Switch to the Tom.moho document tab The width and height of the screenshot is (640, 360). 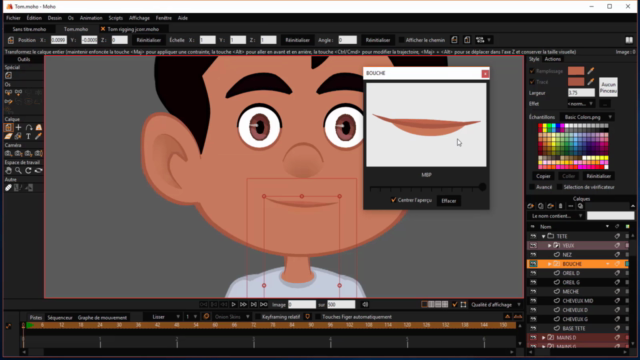tap(76, 29)
